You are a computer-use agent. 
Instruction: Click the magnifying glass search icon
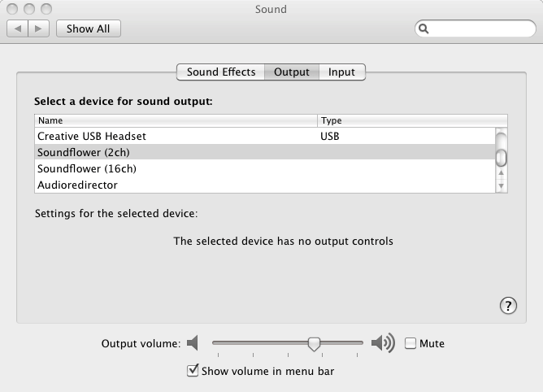pyautogui.click(x=424, y=28)
